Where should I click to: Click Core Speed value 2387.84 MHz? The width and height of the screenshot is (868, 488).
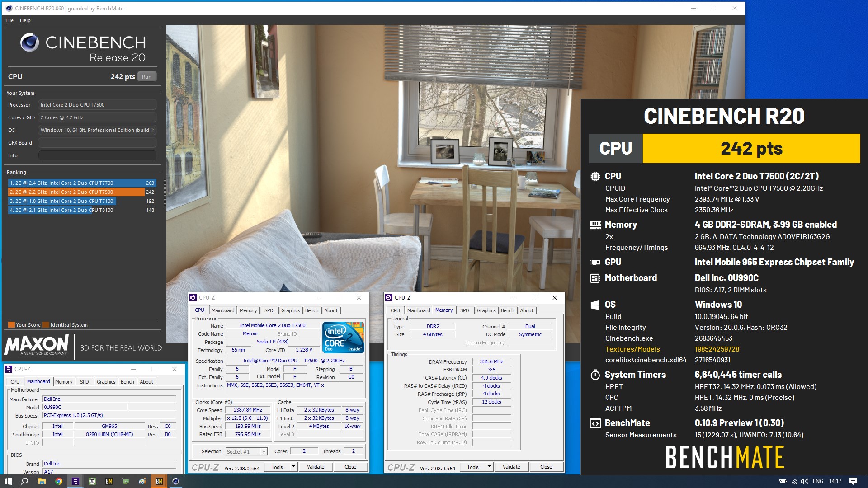click(x=248, y=410)
